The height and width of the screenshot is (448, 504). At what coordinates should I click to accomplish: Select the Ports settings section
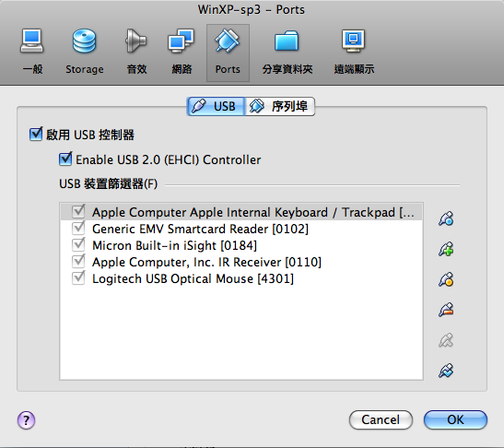(228, 53)
